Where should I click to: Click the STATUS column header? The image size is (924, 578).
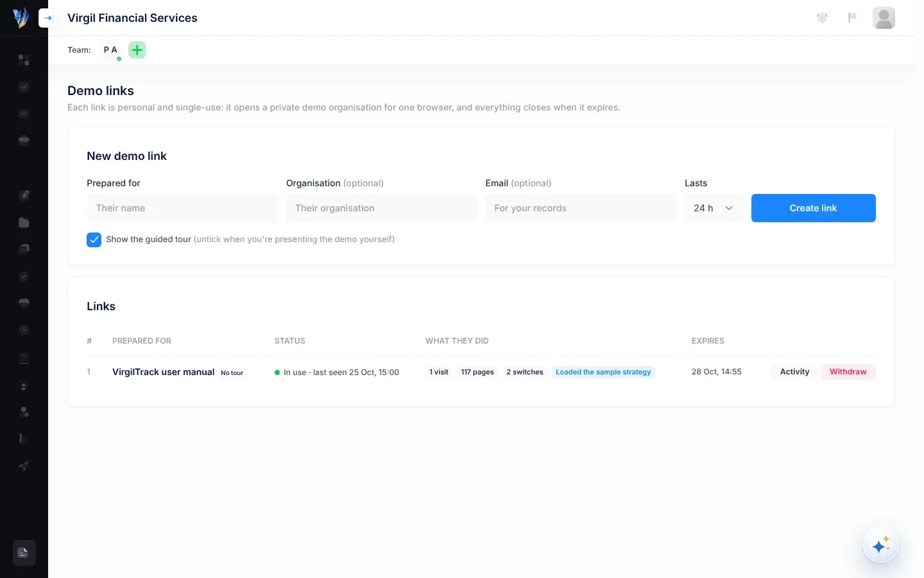(290, 341)
